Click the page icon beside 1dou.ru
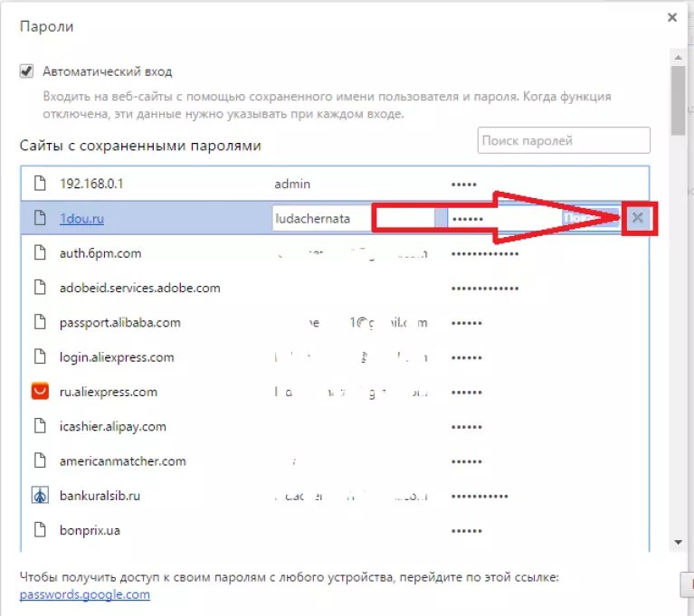Image resolution: width=694 pixels, height=616 pixels. [40, 218]
